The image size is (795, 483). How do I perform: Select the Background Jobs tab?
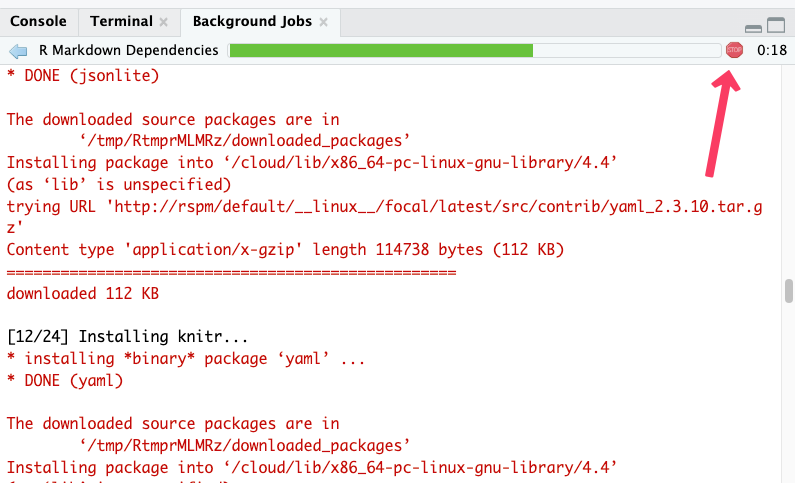251,21
